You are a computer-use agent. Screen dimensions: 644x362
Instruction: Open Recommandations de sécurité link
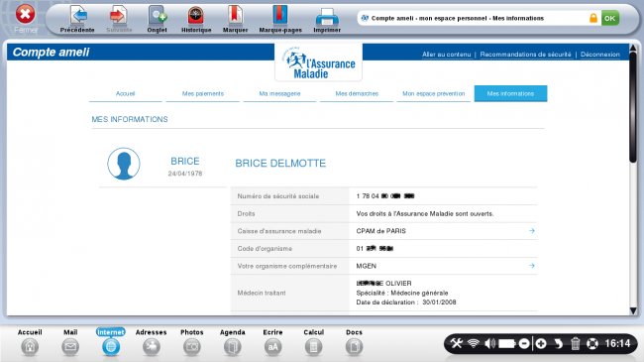click(525, 55)
